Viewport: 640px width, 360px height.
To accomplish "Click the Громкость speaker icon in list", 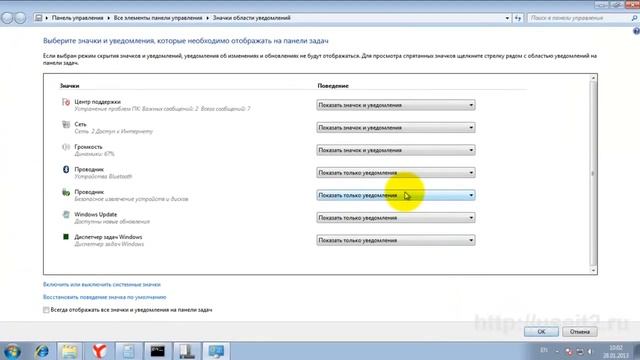I will [x=66, y=147].
